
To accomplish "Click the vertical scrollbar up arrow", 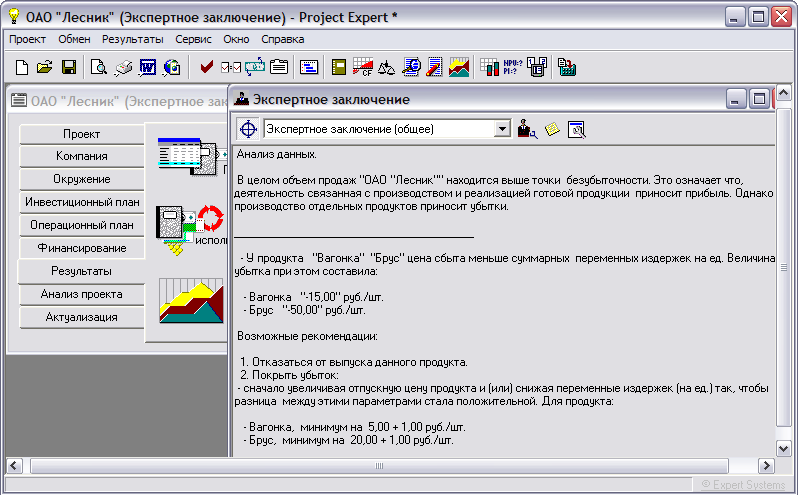I will 784,93.
